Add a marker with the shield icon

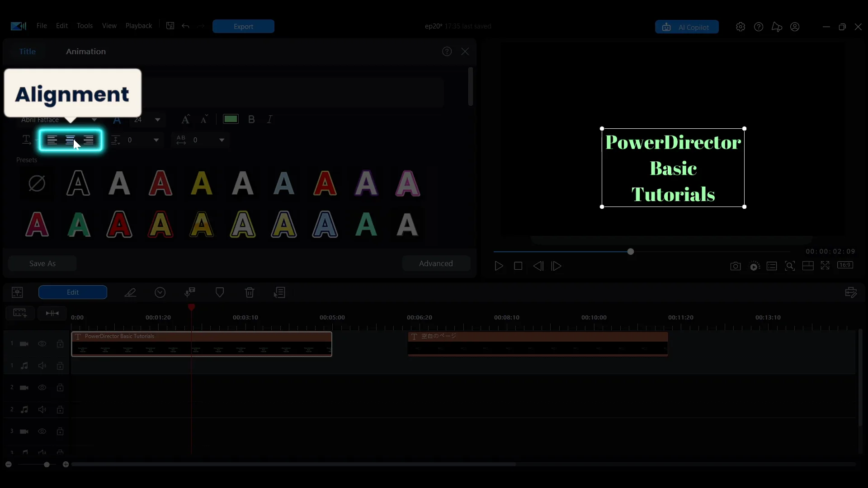[220, 292]
